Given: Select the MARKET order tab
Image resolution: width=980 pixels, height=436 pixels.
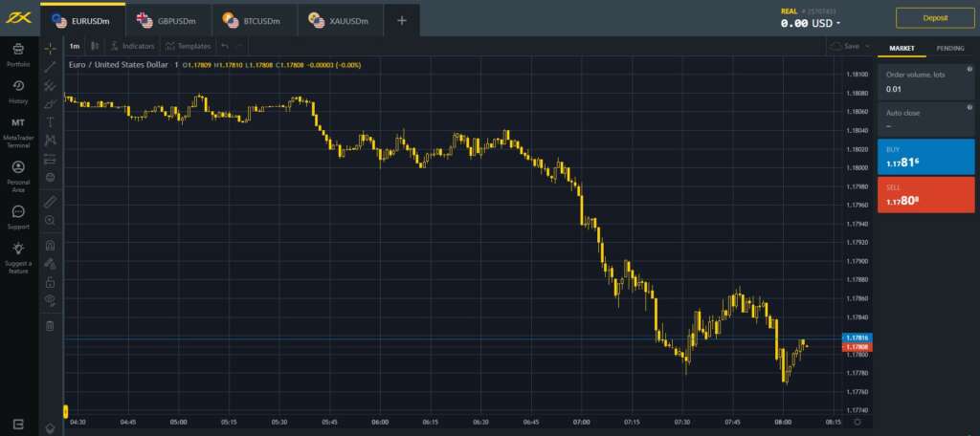Looking at the screenshot, I should click(x=902, y=48).
